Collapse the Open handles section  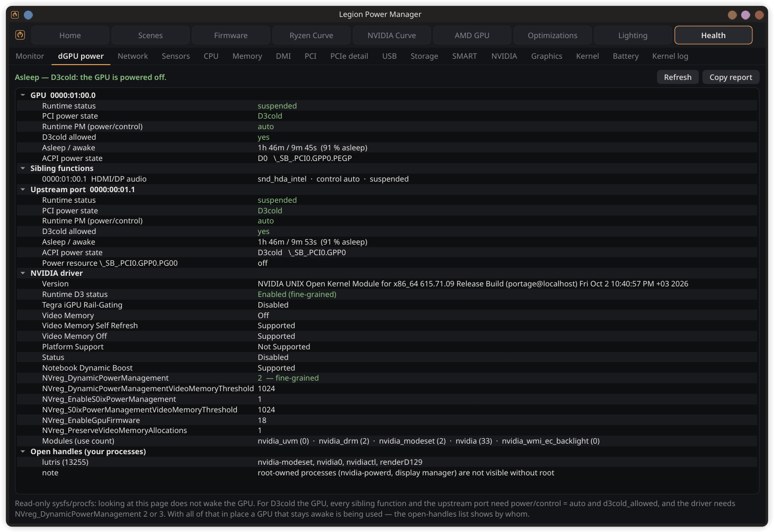[x=23, y=452]
